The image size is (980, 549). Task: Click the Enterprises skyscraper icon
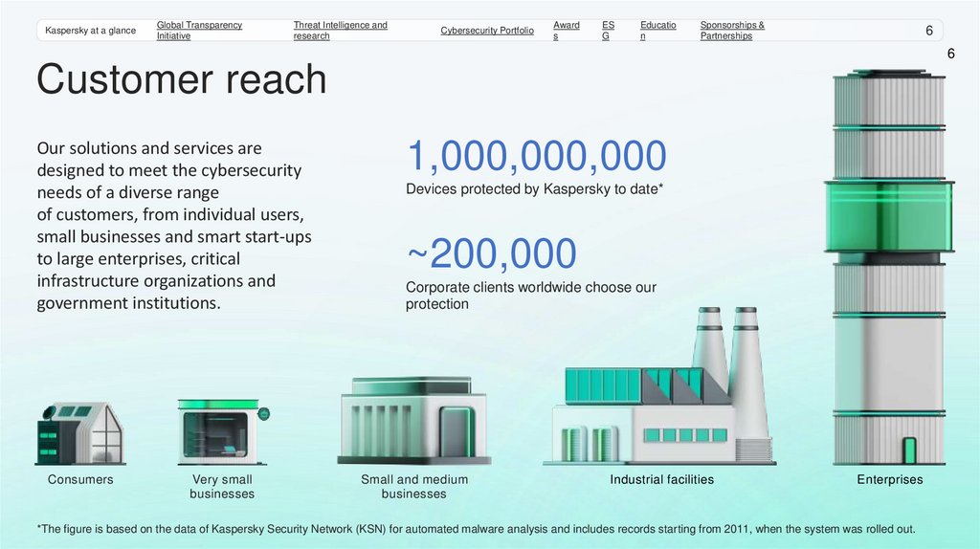pyautogui.click(x=889, y=267)
